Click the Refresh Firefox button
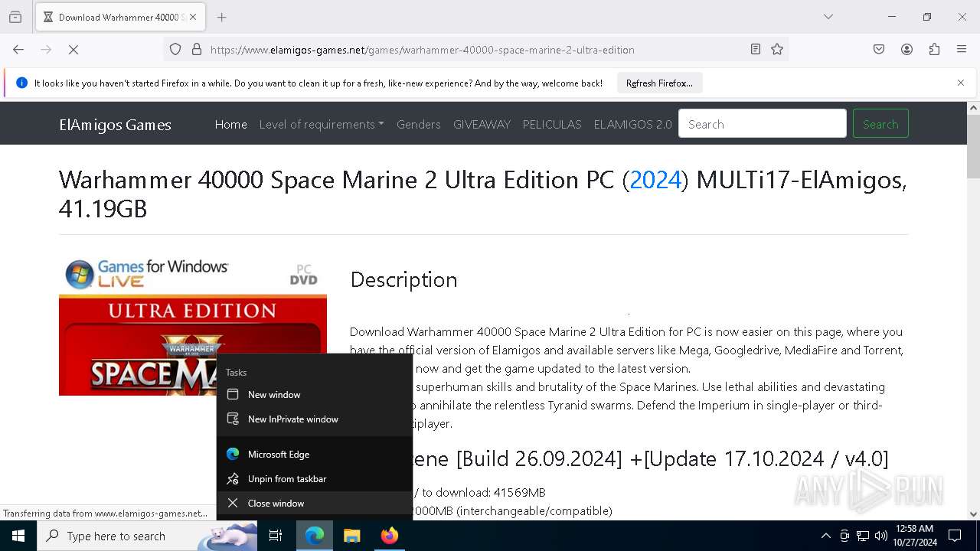 point(659,83)
